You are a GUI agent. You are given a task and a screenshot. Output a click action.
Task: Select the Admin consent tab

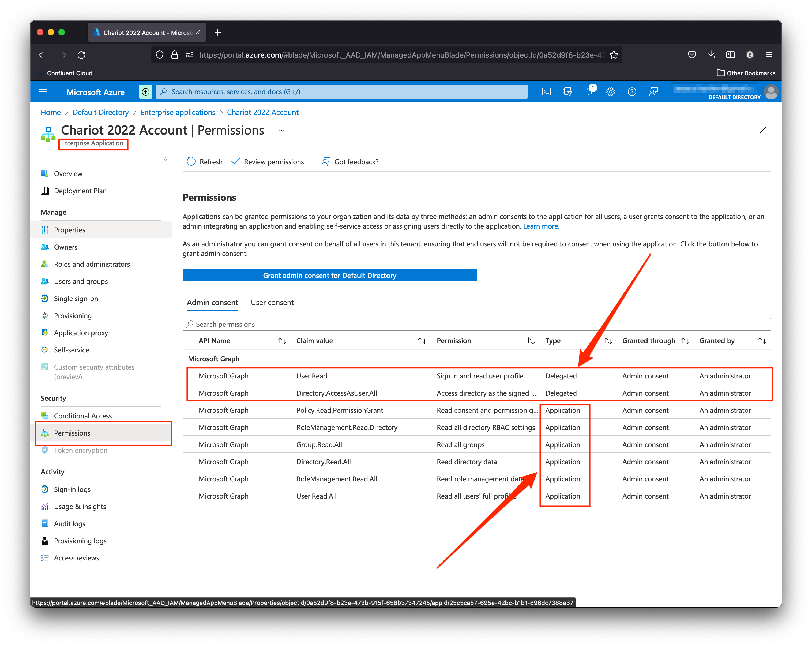pos(212,302)
